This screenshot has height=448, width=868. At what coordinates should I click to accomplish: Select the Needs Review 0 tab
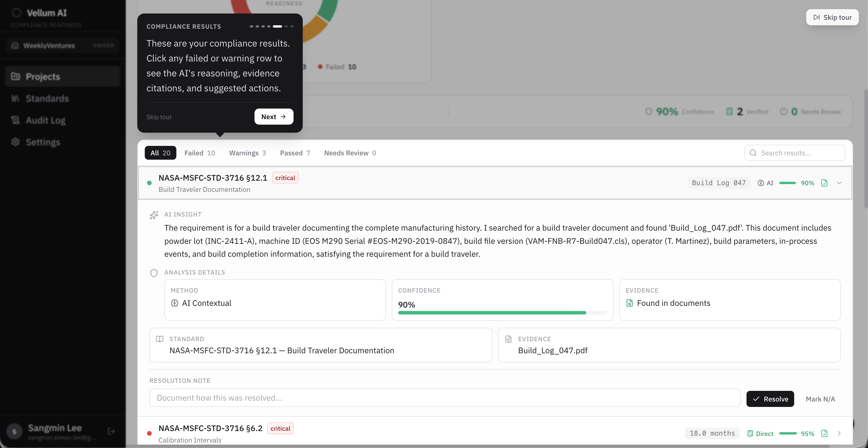pyautogui.click(x=350, y=153)
